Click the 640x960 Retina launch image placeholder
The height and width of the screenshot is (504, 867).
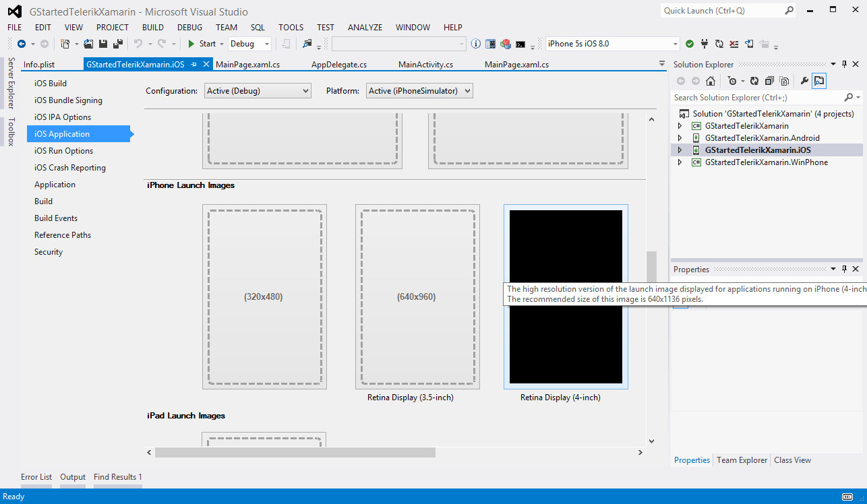(417, 296)
